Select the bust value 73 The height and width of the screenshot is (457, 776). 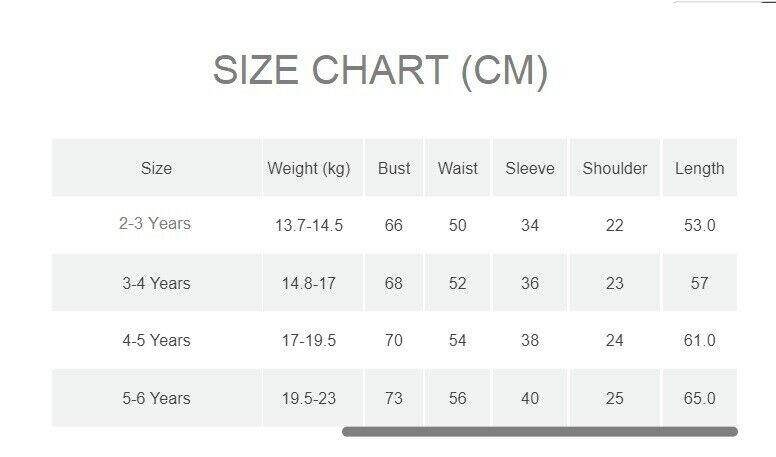pyautogui.click(x=394, y=399)
